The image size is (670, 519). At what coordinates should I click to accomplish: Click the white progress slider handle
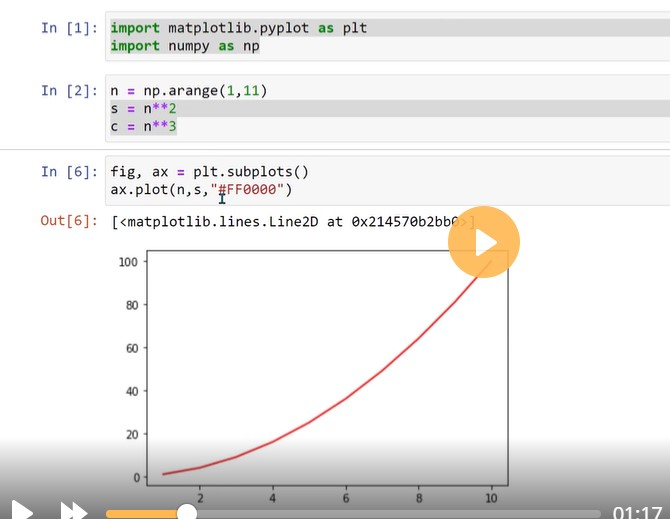tap(186, 513)
